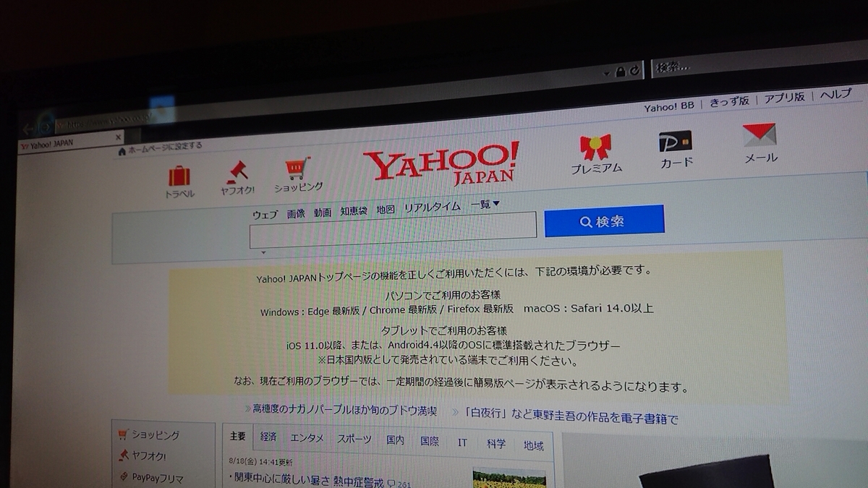Click the 8/18(金) 14:41更新 timestamp
This screenshot has height=488, width=868.
coord(261,461)
